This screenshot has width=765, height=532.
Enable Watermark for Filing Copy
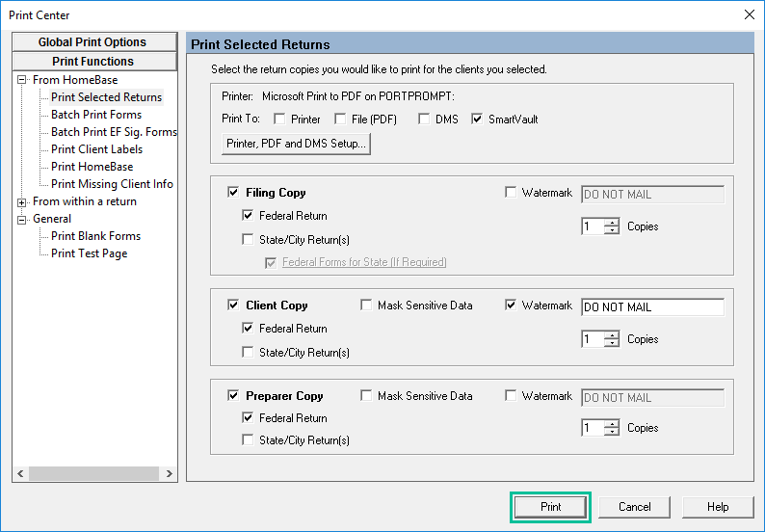click(511, 193)
